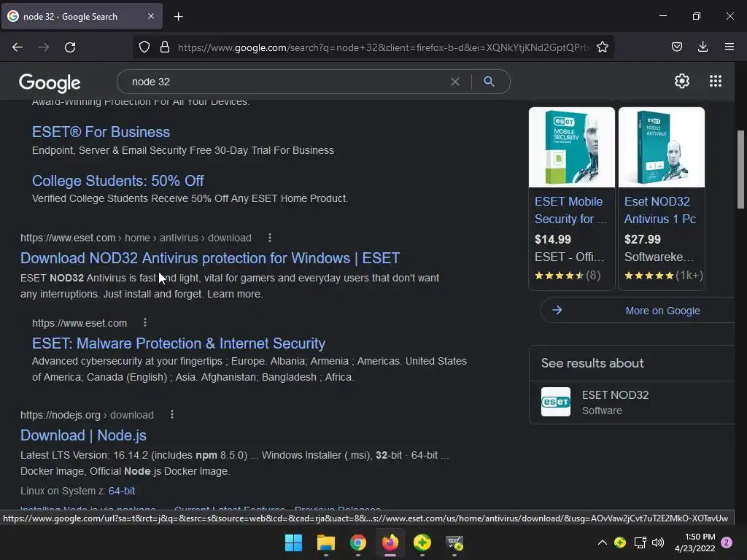Screen dimensions: 747x560
Task: Open options for eset.com download result
Action: [270, 238]
